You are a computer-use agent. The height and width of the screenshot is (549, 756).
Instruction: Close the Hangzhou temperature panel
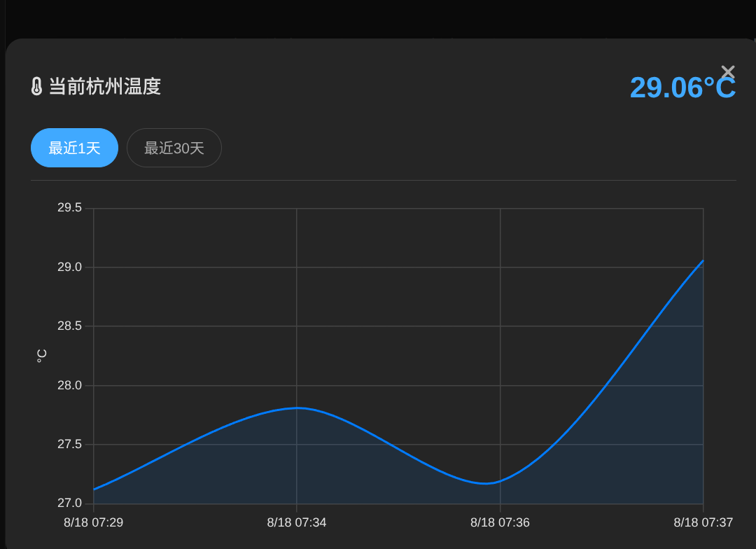coord(727,72)
